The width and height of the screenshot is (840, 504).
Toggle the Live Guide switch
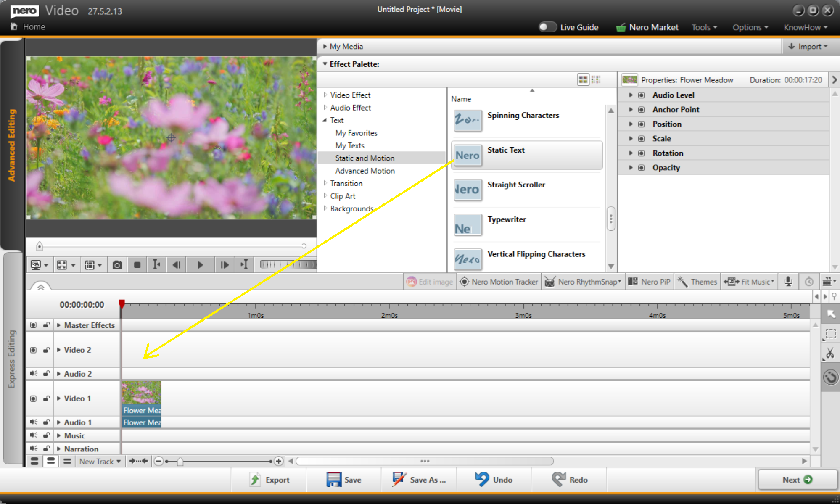(547, 27)
